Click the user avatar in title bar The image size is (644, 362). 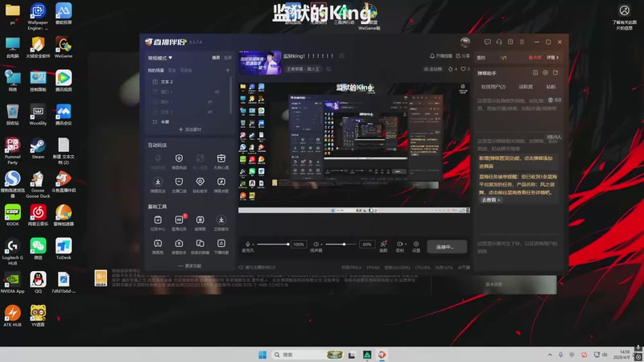pyautogui.click(x=465, y=42)
